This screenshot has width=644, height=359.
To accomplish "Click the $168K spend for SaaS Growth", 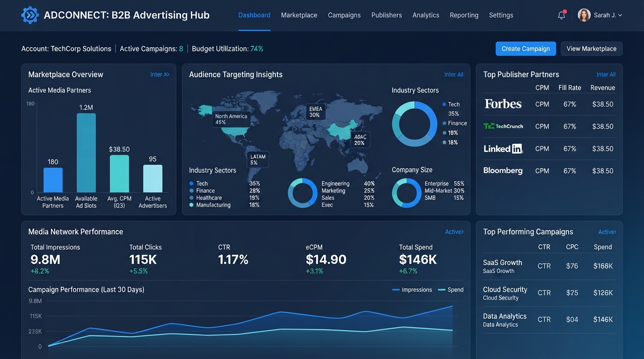I will point(603,266).
